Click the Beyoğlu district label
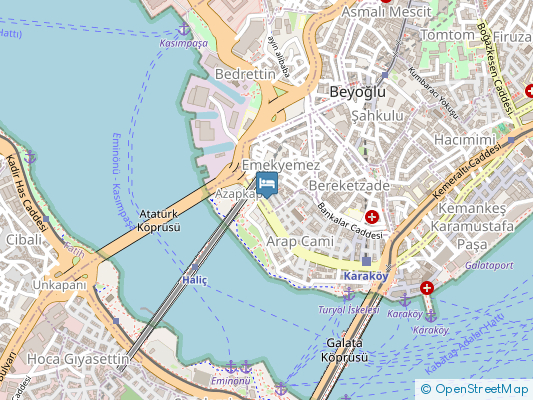 click(358, 92)
